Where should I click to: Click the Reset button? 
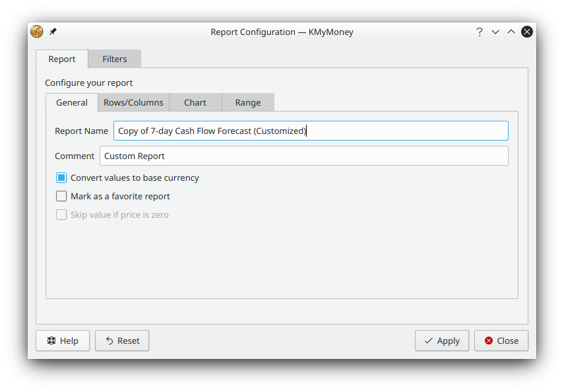pos(122,341)
